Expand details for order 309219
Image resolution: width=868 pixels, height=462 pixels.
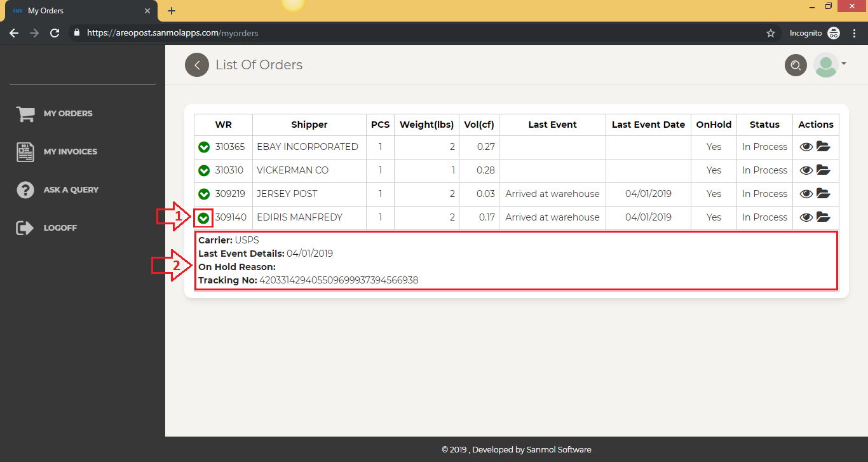pyautogui.click(x=204, y=194)
